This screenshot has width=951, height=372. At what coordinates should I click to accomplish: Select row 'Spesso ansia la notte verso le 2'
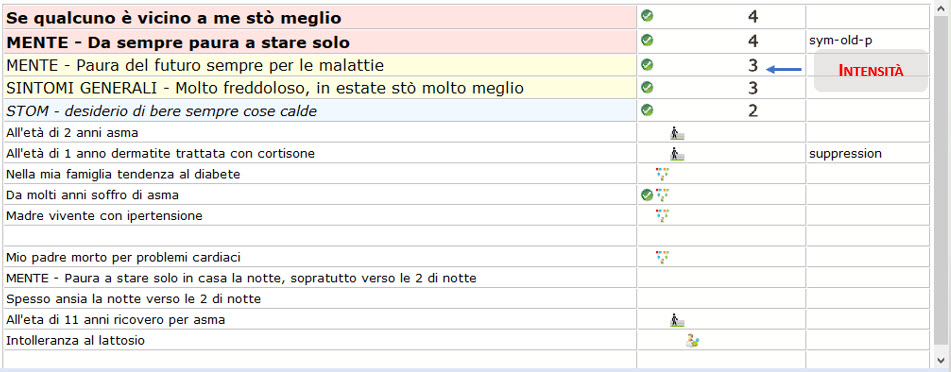320,299
